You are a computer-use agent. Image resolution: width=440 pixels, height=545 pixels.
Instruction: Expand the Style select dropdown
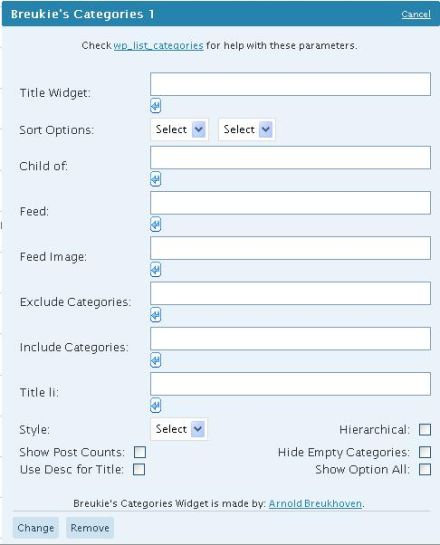[x=179, y=429]
